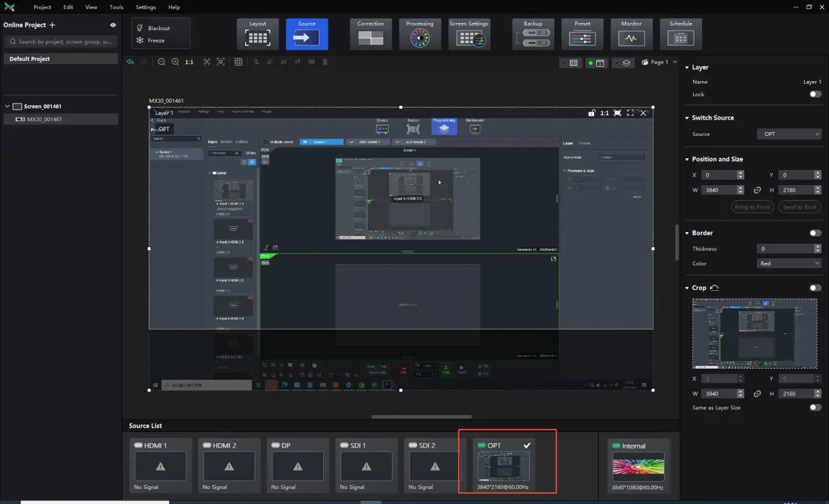
Task: Click the Layer 1 unlock padlock icon
Action: point(591,113)
